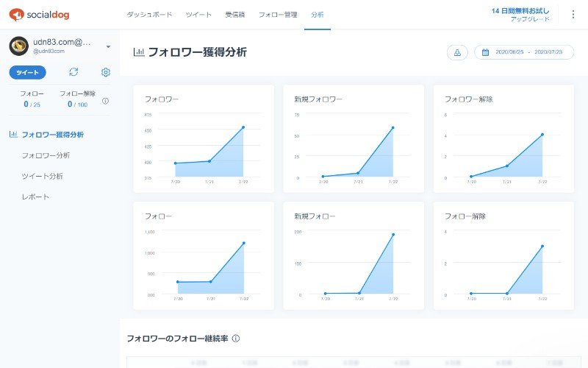The image size is (588, 368).
Task: Click the フォロー 0/25 counter
Action: (x=32, y=99)
